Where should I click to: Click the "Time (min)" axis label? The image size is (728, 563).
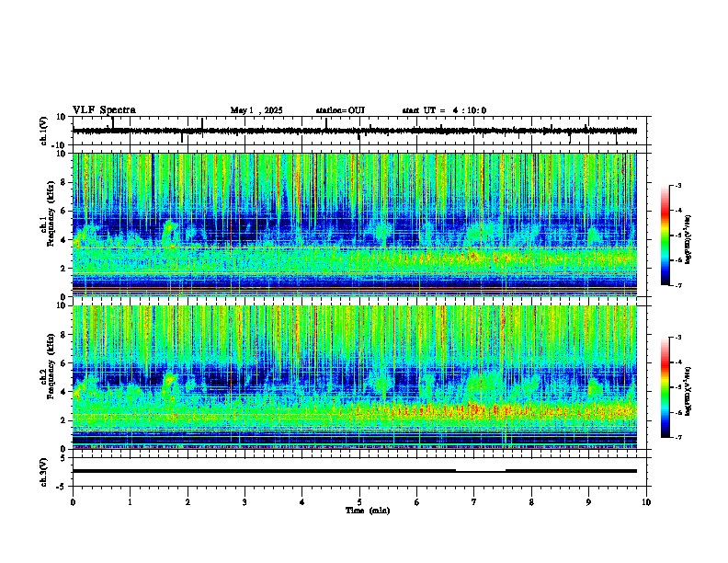tap(368, 511)
